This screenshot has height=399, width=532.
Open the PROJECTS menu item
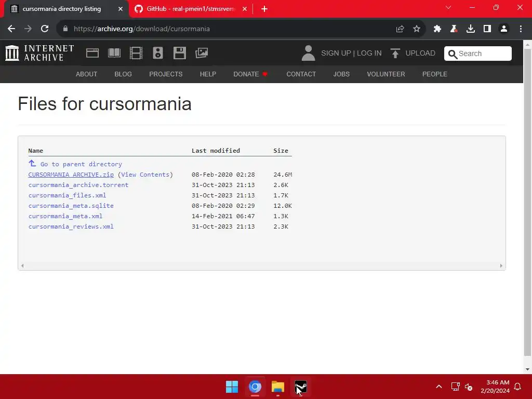point(166,74)
